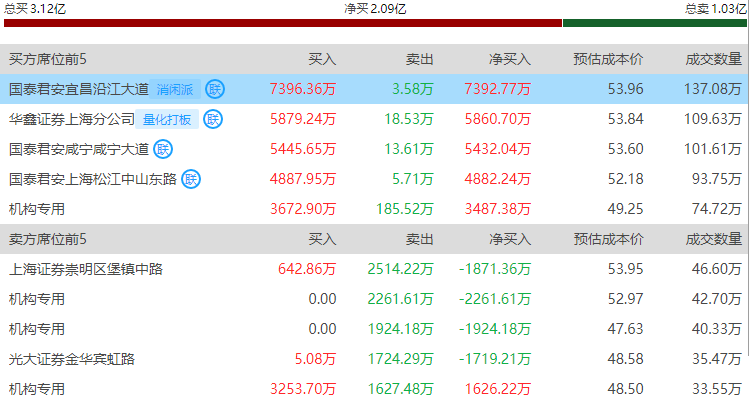This screenshot has width=749, height=399.
Task: Open seat 华鑫证券上海分公司
Action: [x=72, y=119]
